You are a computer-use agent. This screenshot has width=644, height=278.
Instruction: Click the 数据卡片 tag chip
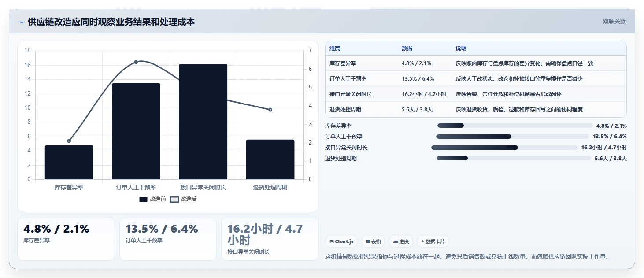[x=433, y=241]
